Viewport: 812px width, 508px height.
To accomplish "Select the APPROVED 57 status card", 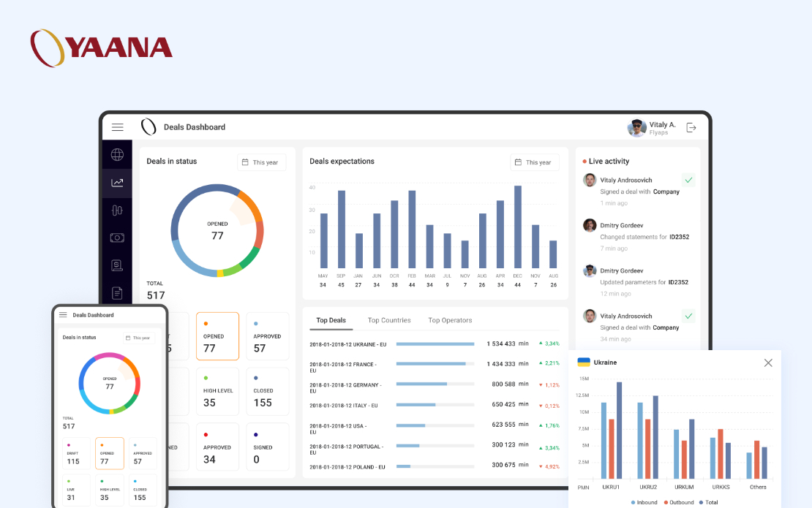I will (267, 336).
